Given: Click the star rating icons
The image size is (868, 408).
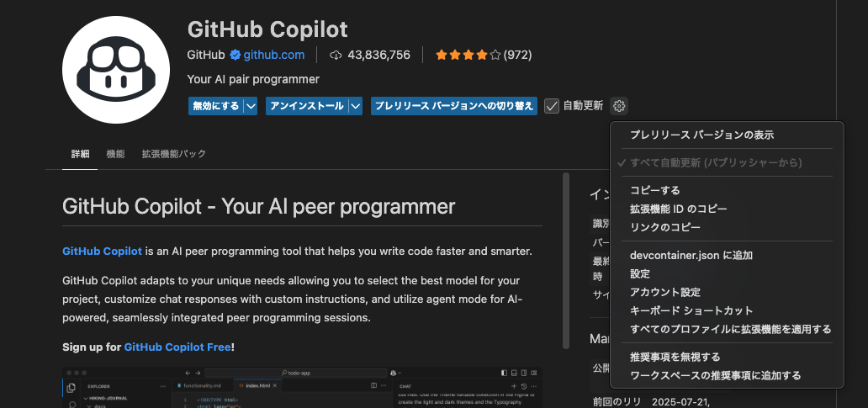Looking at the screenshot, I should pos(468,55).
